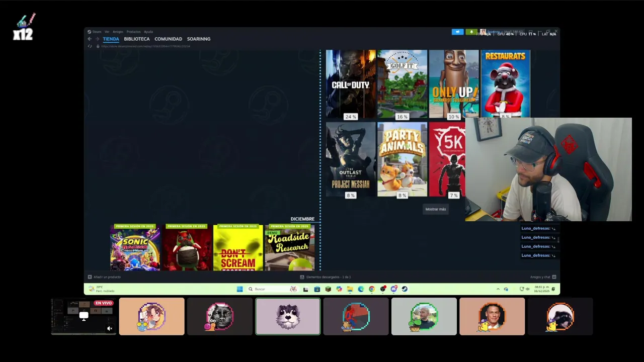Click the forward navigation arrow in Steam
644x362 pixels.
click(x=97, y=39)
